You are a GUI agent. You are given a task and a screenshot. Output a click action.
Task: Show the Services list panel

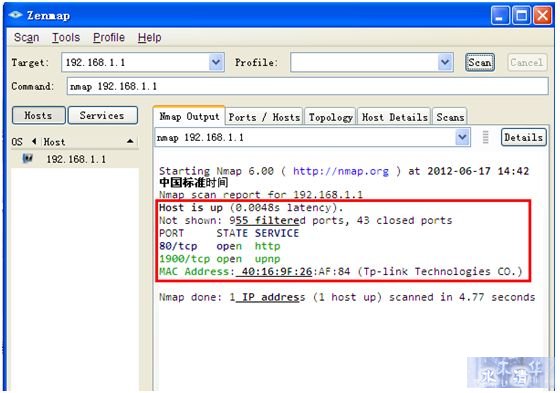point(102,115)
